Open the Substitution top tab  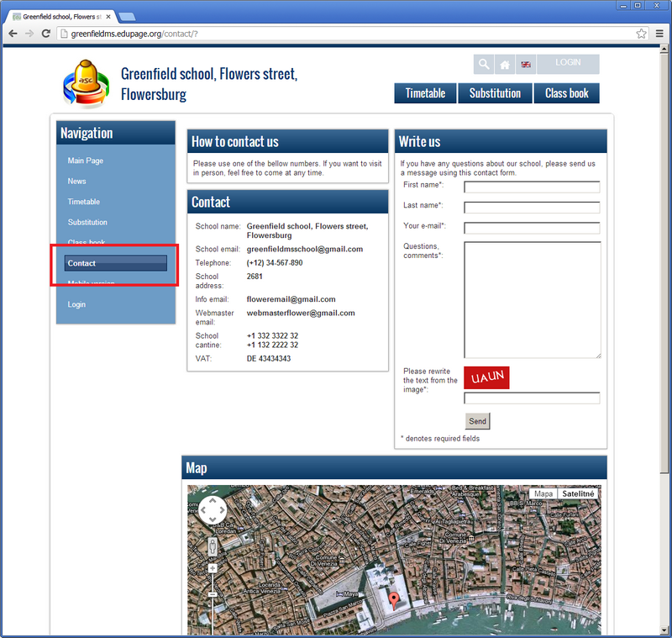[495, 93]
